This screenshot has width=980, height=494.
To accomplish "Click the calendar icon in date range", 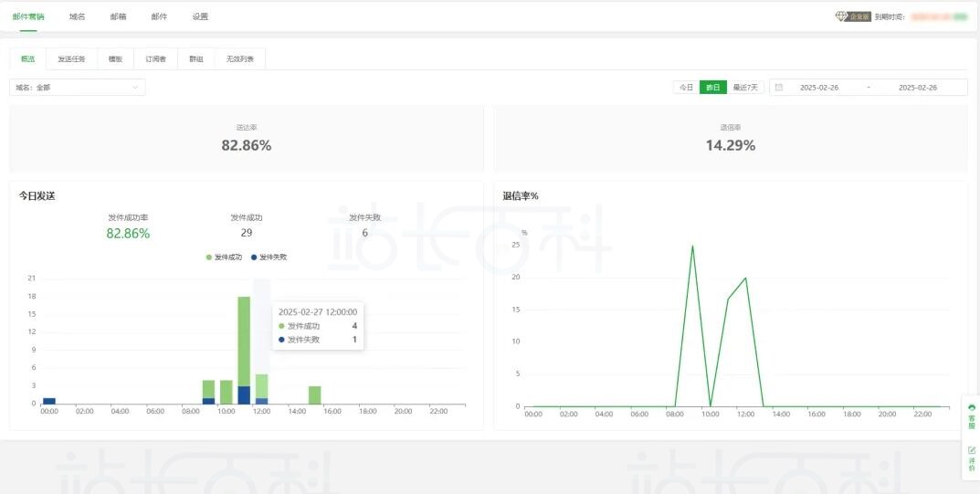I will pos(779,88).
